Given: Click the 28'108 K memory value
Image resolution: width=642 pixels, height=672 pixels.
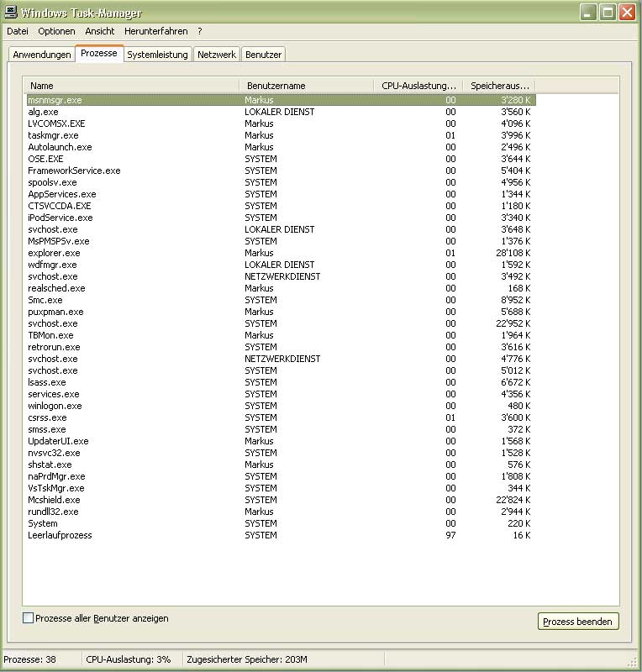Looking at the screenshot, I should 513,253.
